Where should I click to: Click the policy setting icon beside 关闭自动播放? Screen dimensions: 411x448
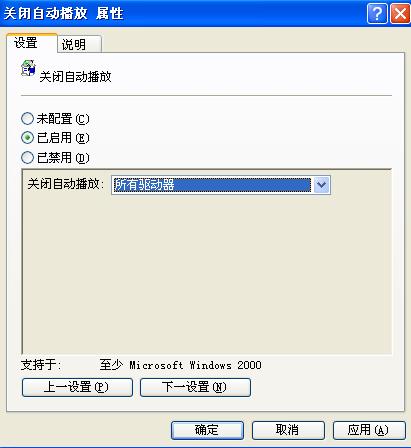click(x=28, y=68)
